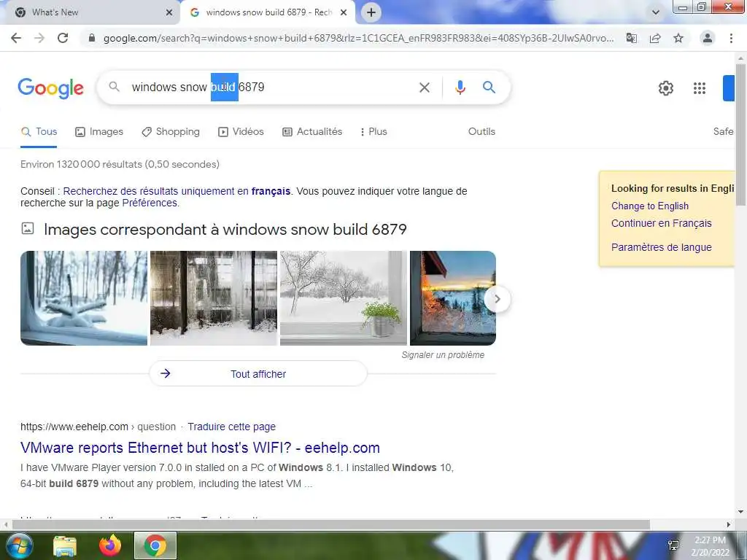Click the network tray icon
Viewport: 747px width, 560px height.
(673, 546)
